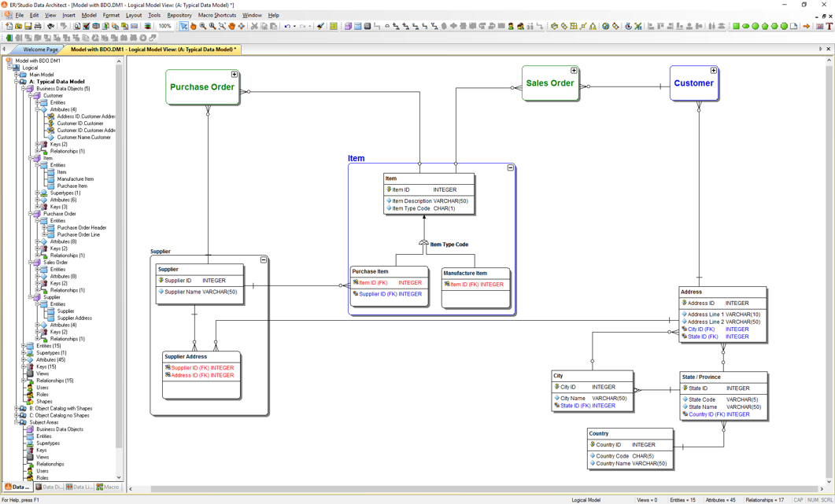Collapse the Supplier business data object on canvas
The width and height of the screenshot is (835, 504).
pos(263,259)
